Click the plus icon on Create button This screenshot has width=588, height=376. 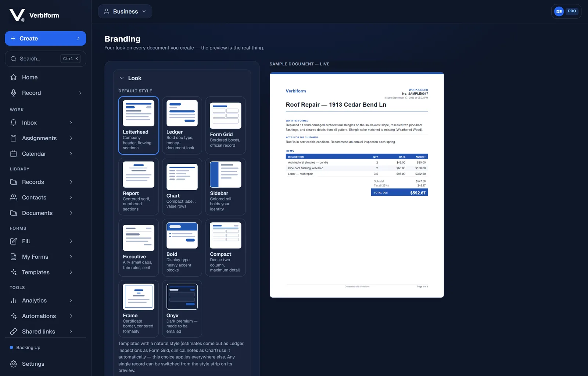(x=13, y=38)
